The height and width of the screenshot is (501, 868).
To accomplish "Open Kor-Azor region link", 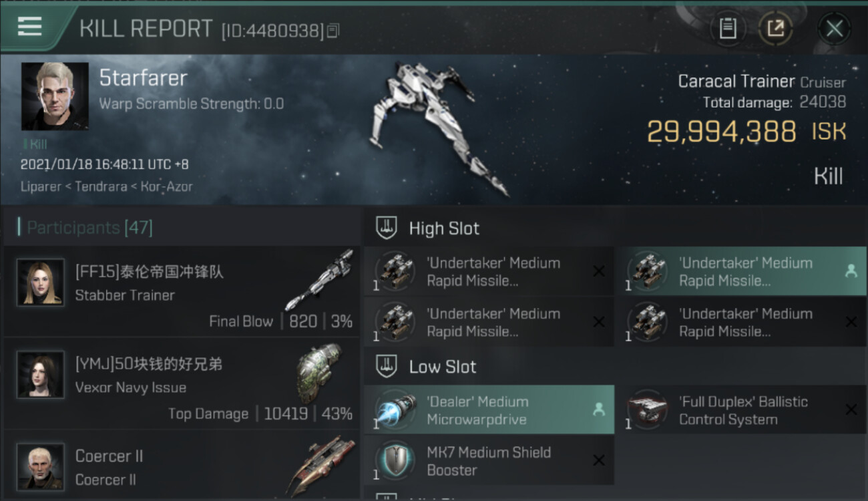I will point(166,186).
